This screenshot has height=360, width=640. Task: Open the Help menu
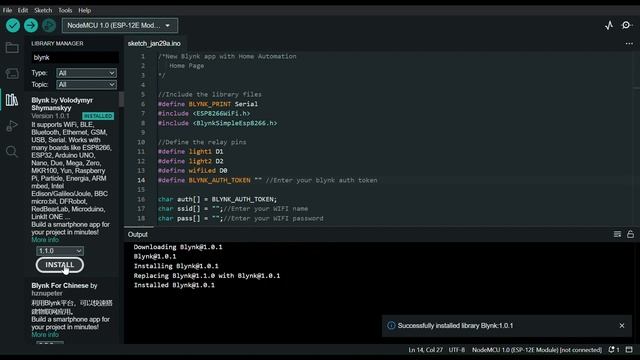point(84,10)
